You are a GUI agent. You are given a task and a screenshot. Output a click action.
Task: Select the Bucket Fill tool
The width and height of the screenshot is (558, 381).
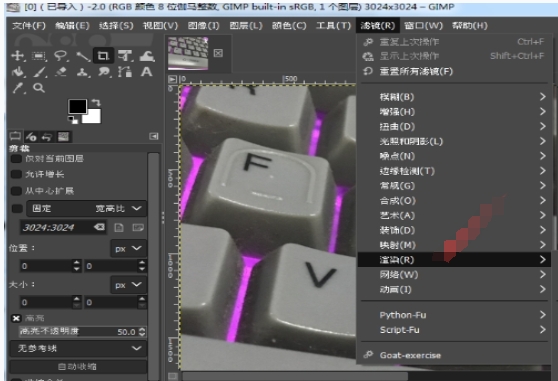(x=17, y=72)
